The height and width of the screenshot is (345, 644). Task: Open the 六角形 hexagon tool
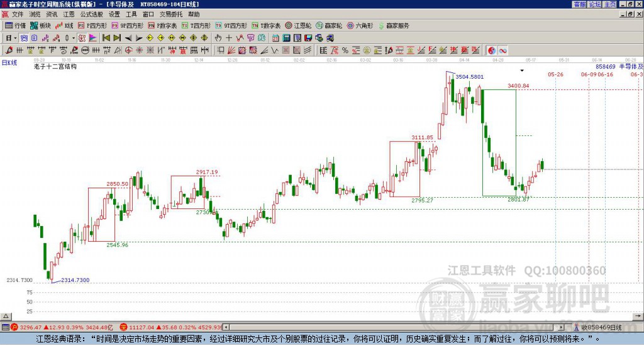[360, 25]
